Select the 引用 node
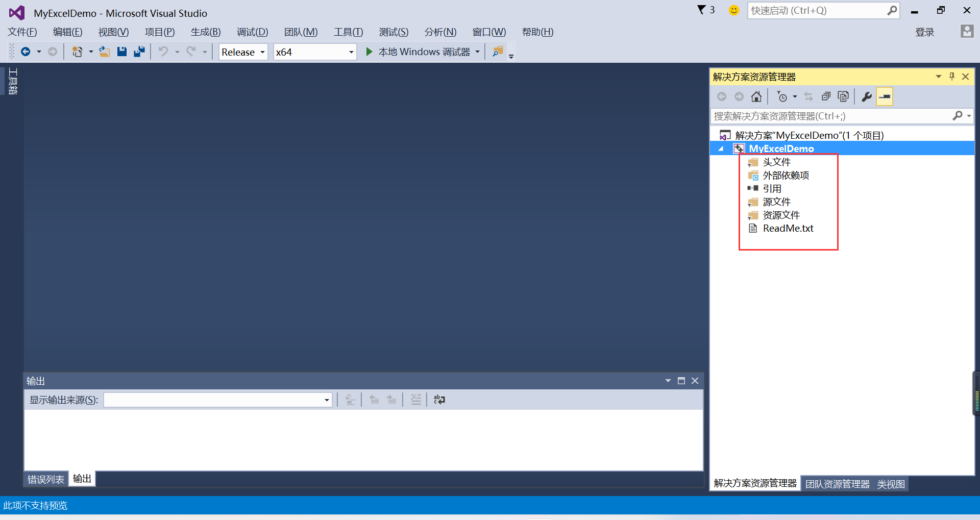The width and height of the screenshot is (980, 520). coord(772,189)
